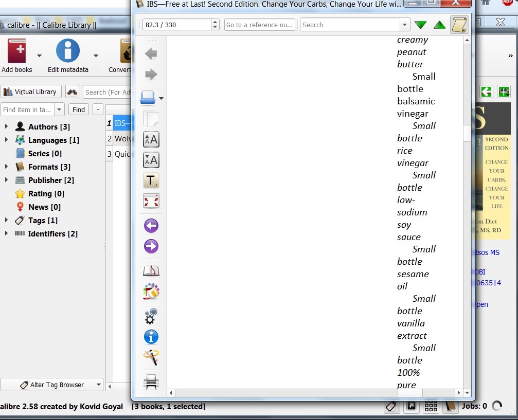Screen dimensions: 518x420
Task: Click the Bookmarks icon in viewer
Action: (x=151, y=271)
